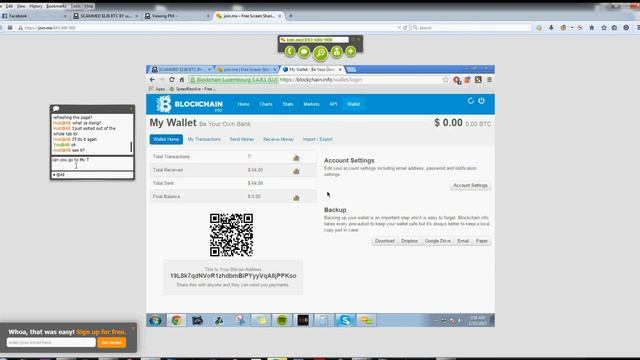The image size is (640, 360).
Task: Switch to the Viewing PM Firefox tab
Action: tap(177, 16)
